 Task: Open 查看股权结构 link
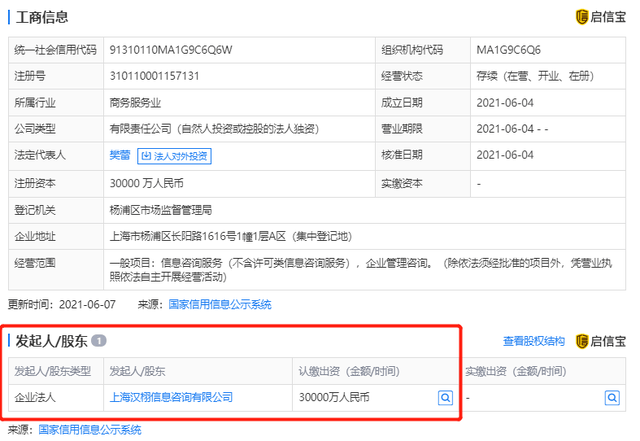pyautogui.click(x=534, y=341)
